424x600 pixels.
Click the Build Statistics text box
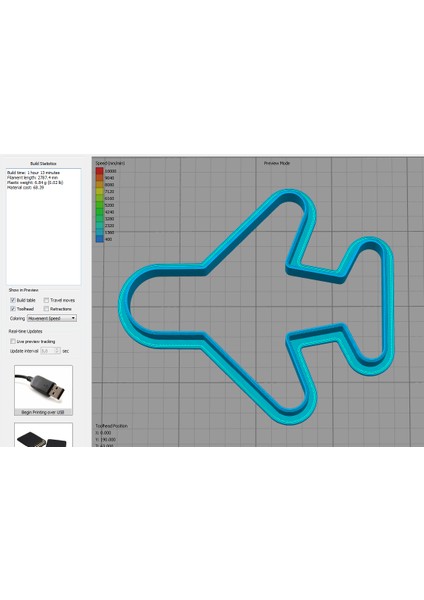tap(44, 227)
